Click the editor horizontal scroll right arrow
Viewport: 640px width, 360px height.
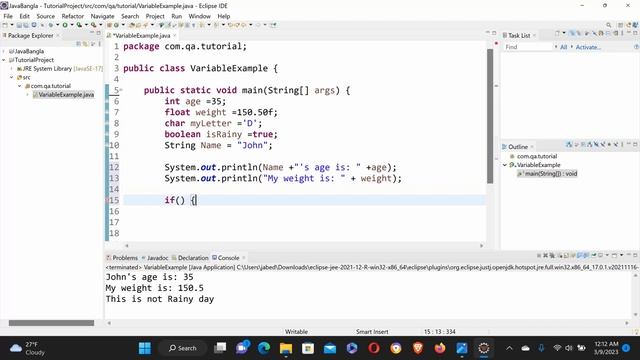point(482,246)
